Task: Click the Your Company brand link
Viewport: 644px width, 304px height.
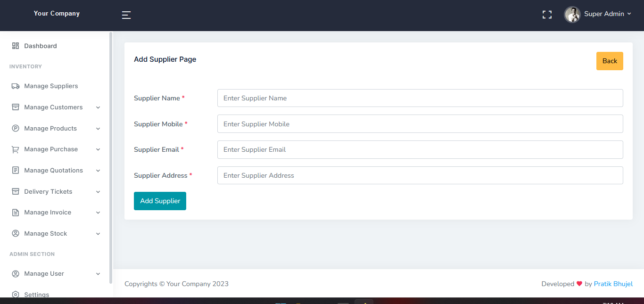Action: point(57,13)
